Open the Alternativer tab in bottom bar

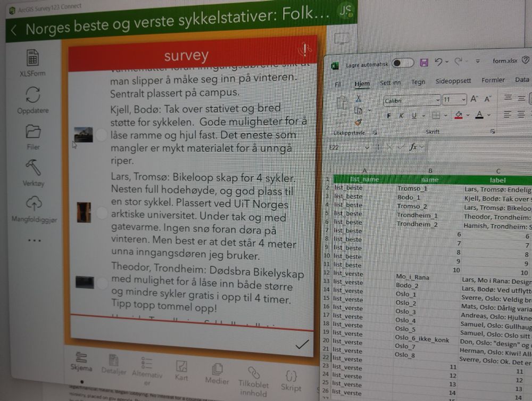tap(147, 372)
